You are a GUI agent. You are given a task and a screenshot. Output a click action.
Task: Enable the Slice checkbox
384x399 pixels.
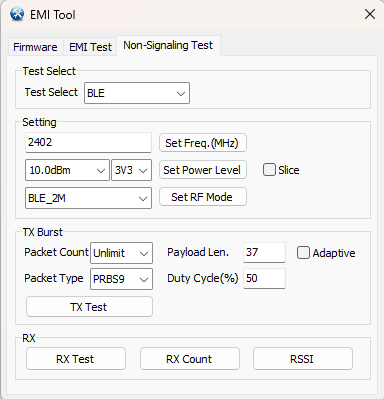269,170
